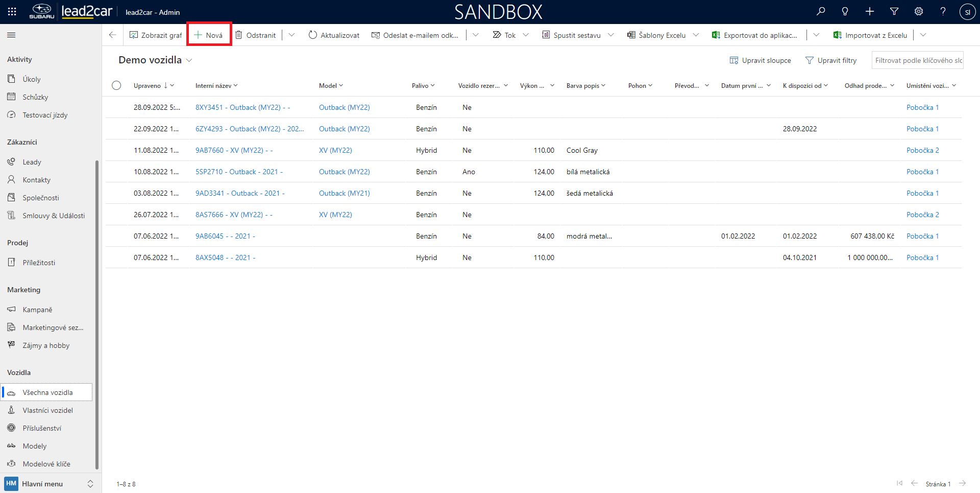Open record 9AB7660 - XV (MY22) link

click(x=234, y=150)
